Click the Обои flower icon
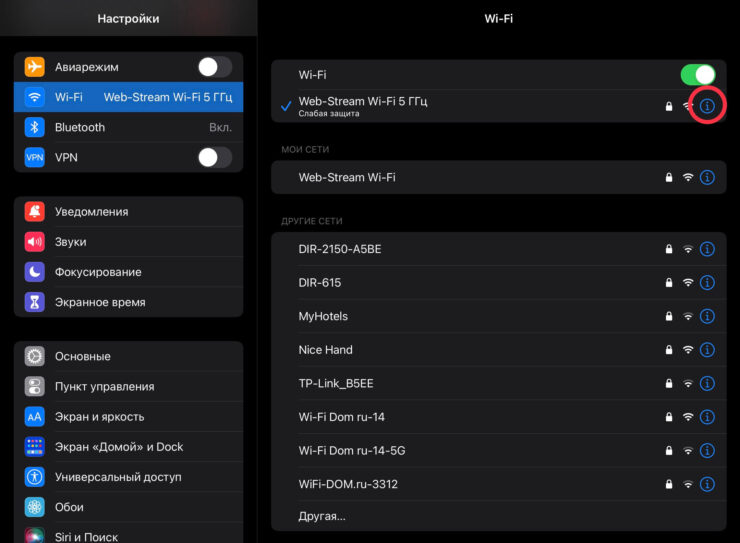Viewport: 740px width, 543px height. tap(34, 507)
